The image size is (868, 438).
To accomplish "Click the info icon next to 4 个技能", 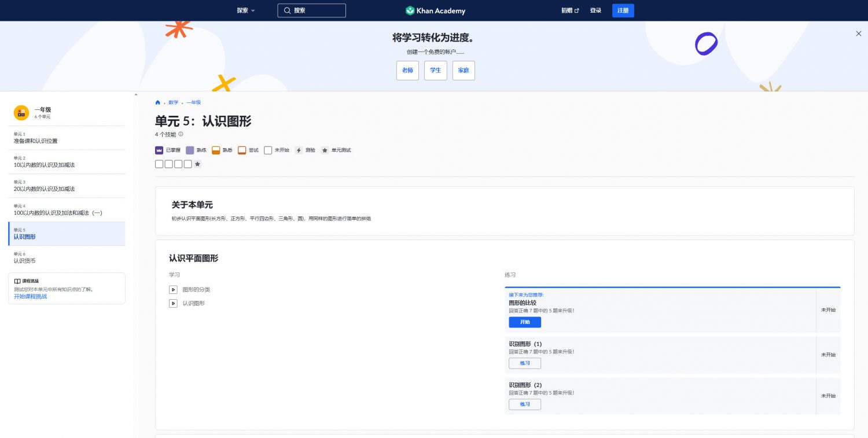I will pos(181,134).
